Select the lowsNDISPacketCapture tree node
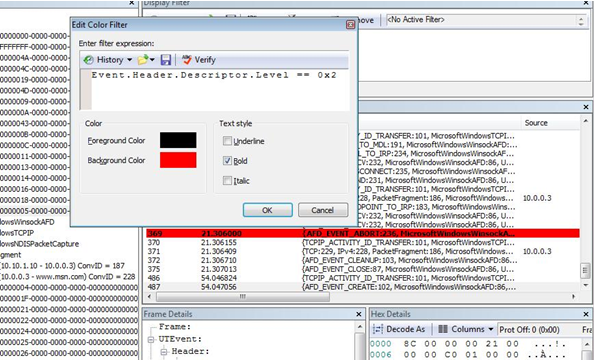The width and height of the screenshot is (594, 361). [39, 244]
